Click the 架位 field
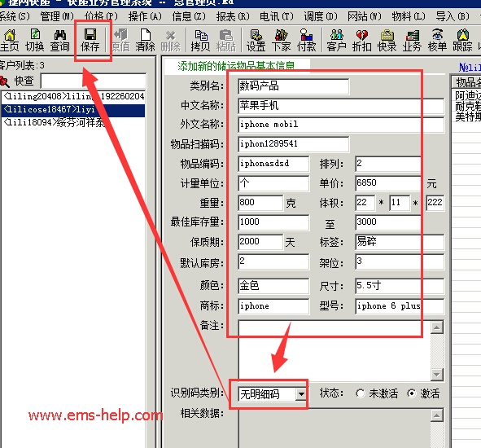 coord(400,262)
